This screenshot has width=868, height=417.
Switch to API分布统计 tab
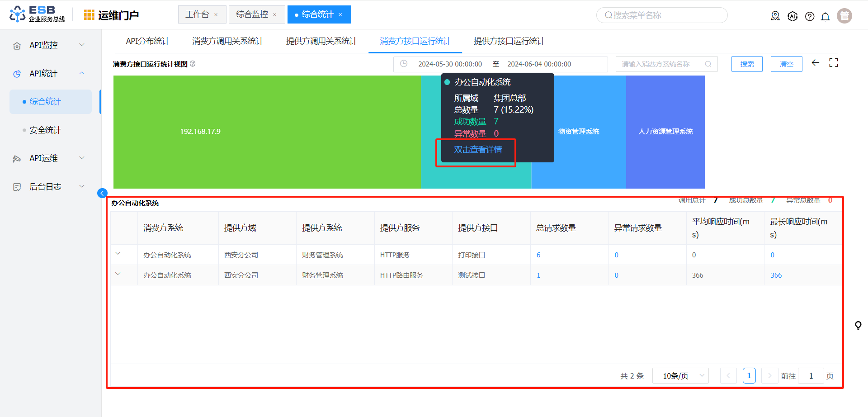coord(148,41)
